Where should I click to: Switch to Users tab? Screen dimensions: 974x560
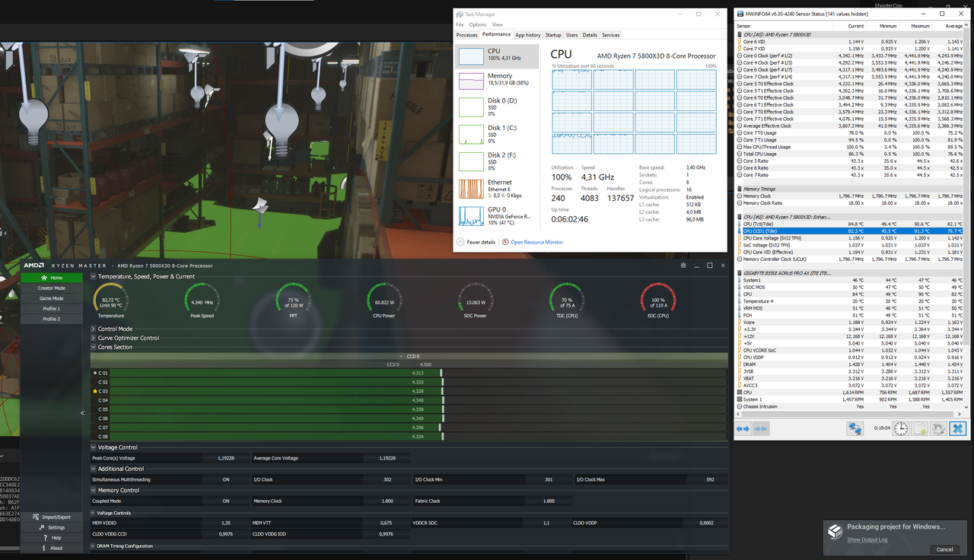pyautogui.click(x=571, y=35)
